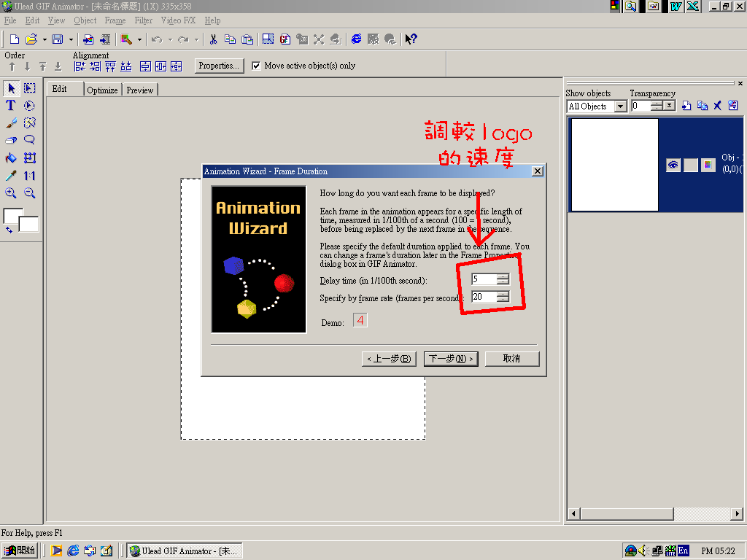Switch to the Edit tab
Image resolution: width=747 pixels, height=560 pixels.
click(x=65, y=88)
